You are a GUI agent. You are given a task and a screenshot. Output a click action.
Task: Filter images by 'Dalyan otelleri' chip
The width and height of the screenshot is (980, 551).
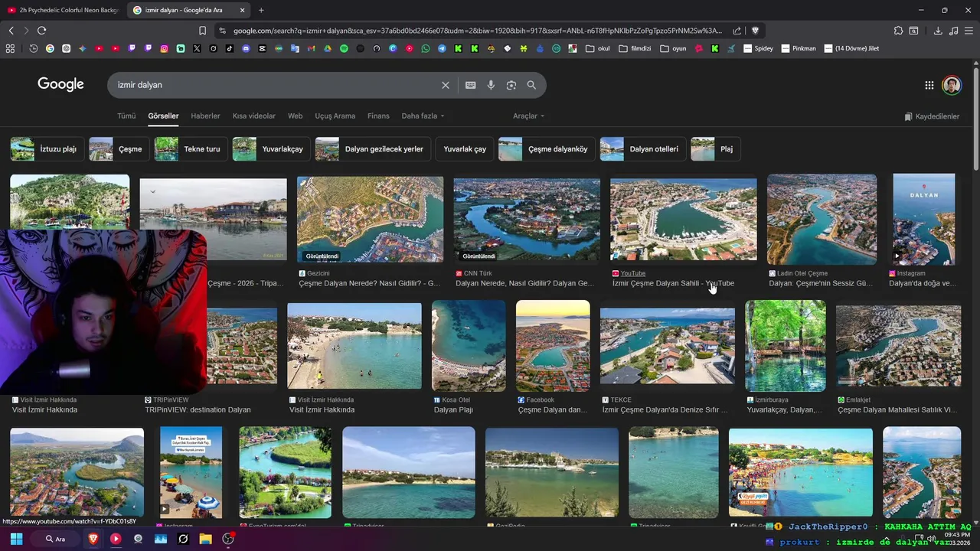[643, 149]
